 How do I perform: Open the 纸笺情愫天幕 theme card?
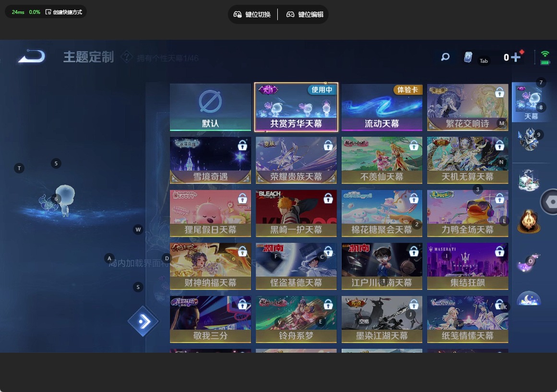pos(467,319)
